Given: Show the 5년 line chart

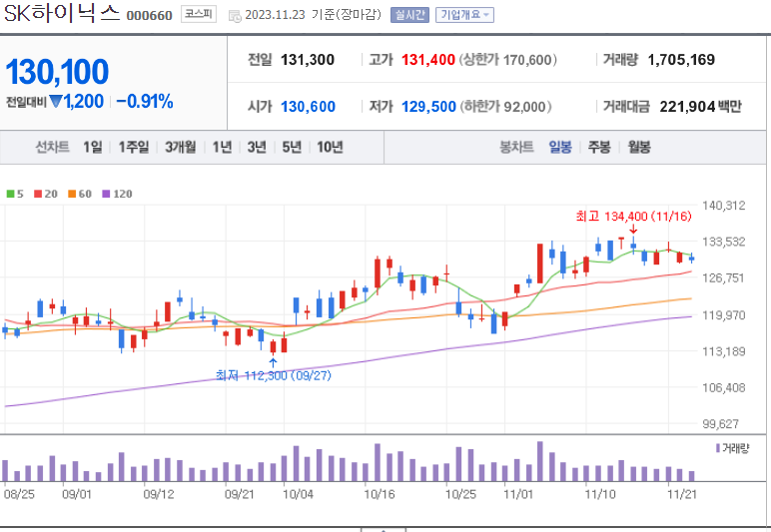Looking at the screenshot, I should (x=291, y=147).
